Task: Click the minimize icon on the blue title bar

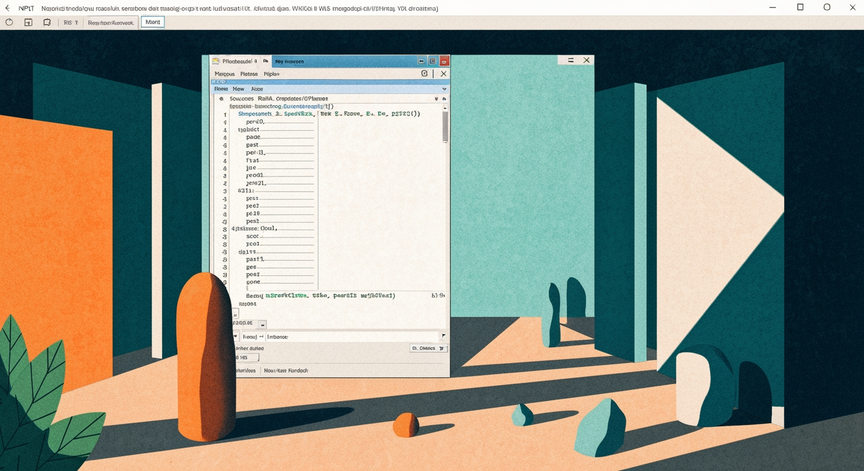Action: point(422,61)
